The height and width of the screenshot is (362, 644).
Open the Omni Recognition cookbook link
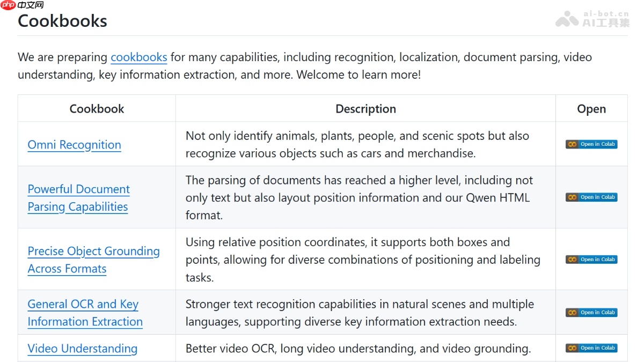[x=74, y=145]
